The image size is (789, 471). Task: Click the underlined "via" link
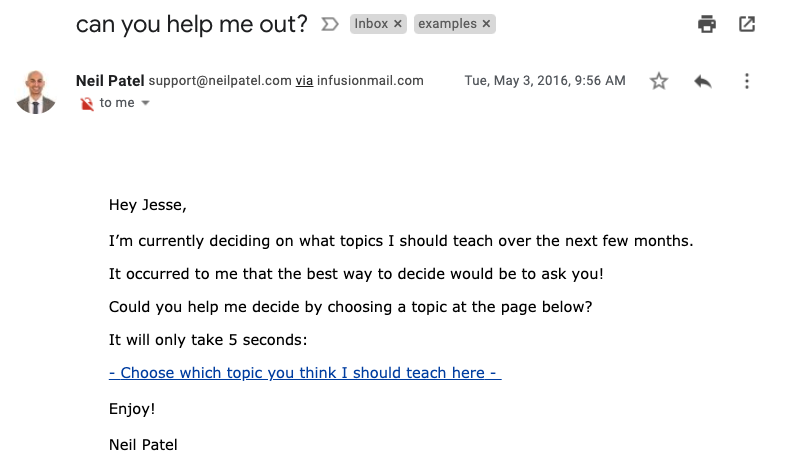tap(304, 81)
